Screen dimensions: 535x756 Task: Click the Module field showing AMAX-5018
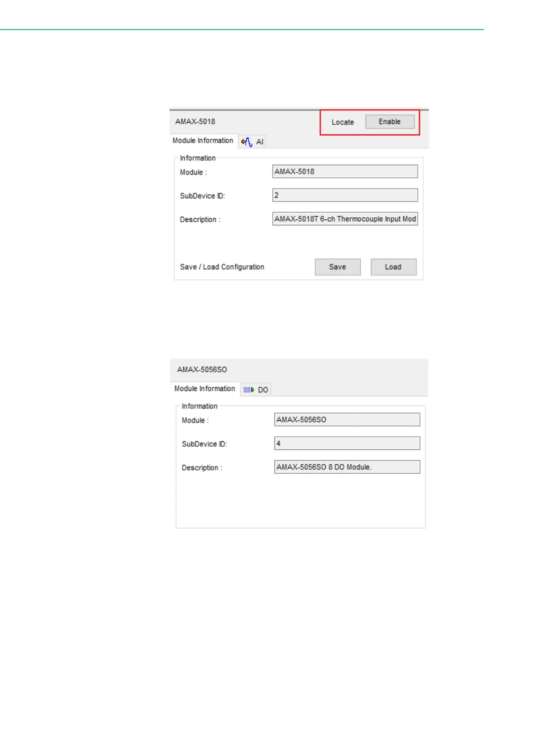pos(345,171)
